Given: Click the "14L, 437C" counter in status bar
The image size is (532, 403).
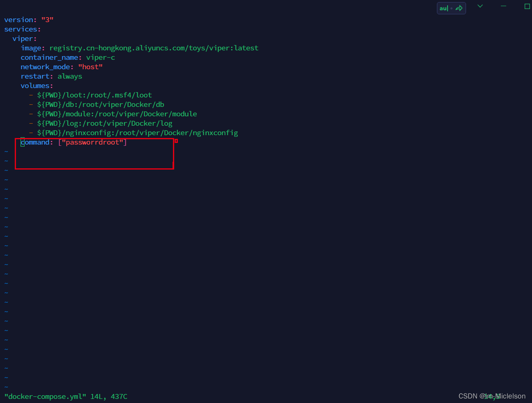Looking at the screenshot, I should [x=107, y=396].
